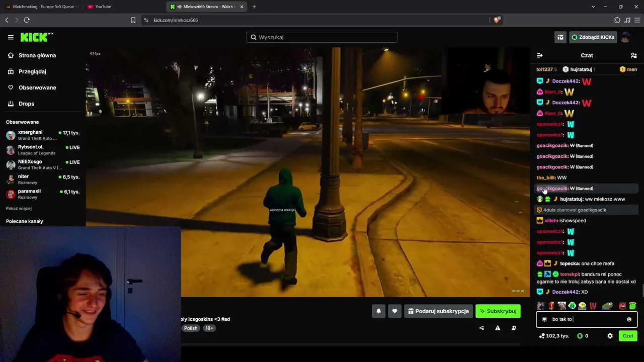Image resolution: width=644 pixels, height=362 pixels.
Task: Insert the Pepe frog emote
Action: (x=608, y=306)
